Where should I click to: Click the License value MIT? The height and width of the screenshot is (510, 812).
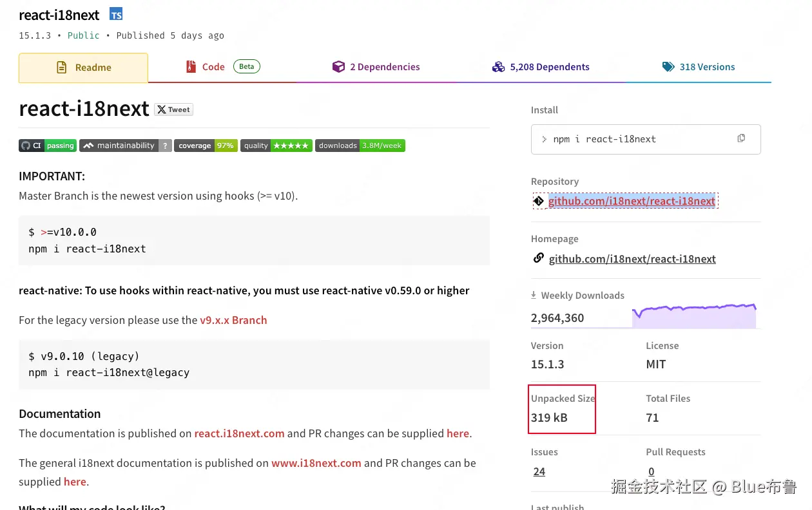click(x=656, y=364)
